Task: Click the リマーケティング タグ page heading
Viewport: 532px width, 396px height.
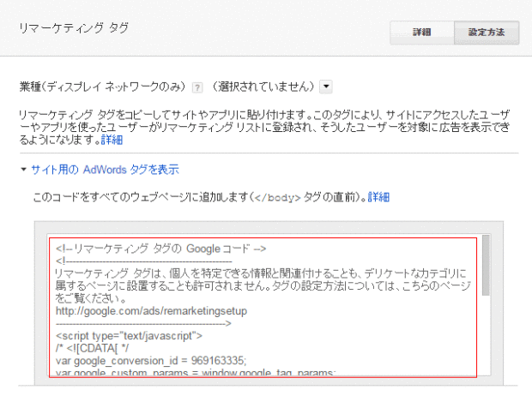Action: click(74, 28)
